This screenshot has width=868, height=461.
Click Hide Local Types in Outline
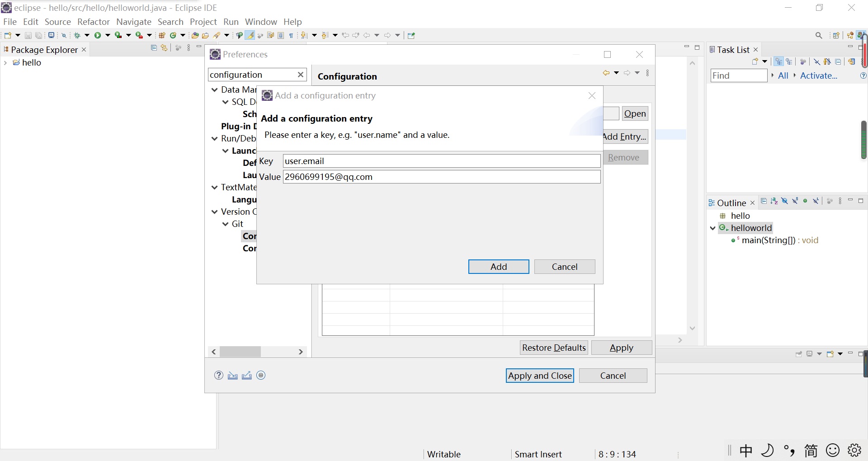pyautogui.click(x=816, y=201)
